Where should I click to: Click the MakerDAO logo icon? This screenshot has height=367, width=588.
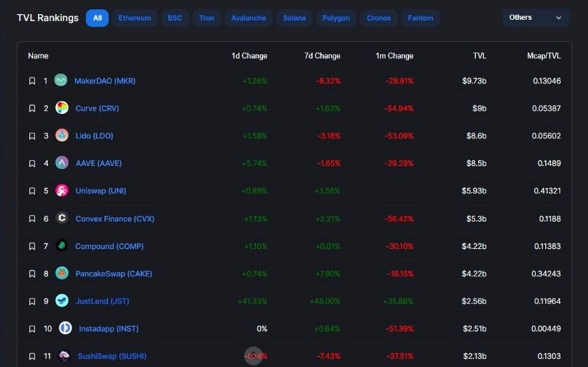(61, 80)
